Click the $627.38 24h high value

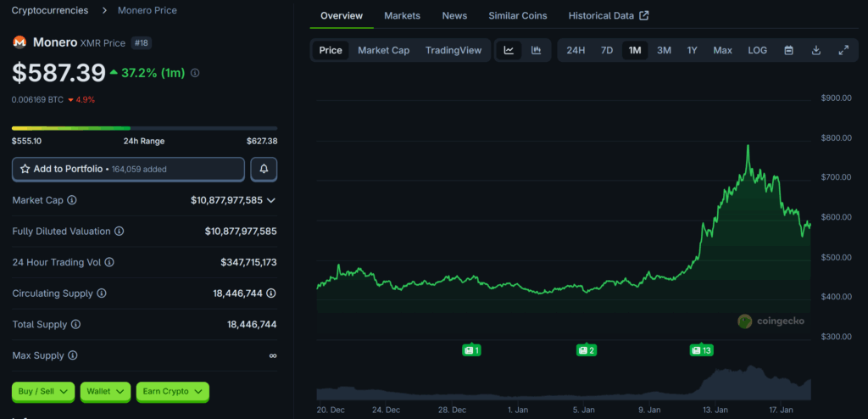pyautogui.click(x=262, y=142)
